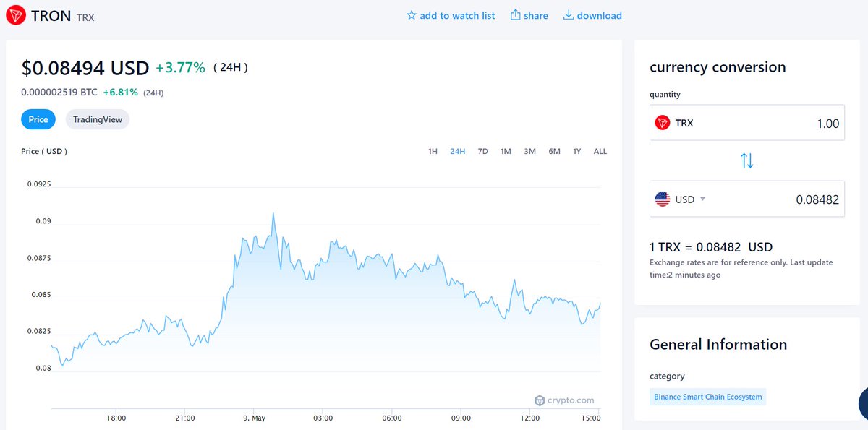The height and width of the screenshot is (430, 868).
Task: Click the add to watch list link
Action: coord(457,15)
